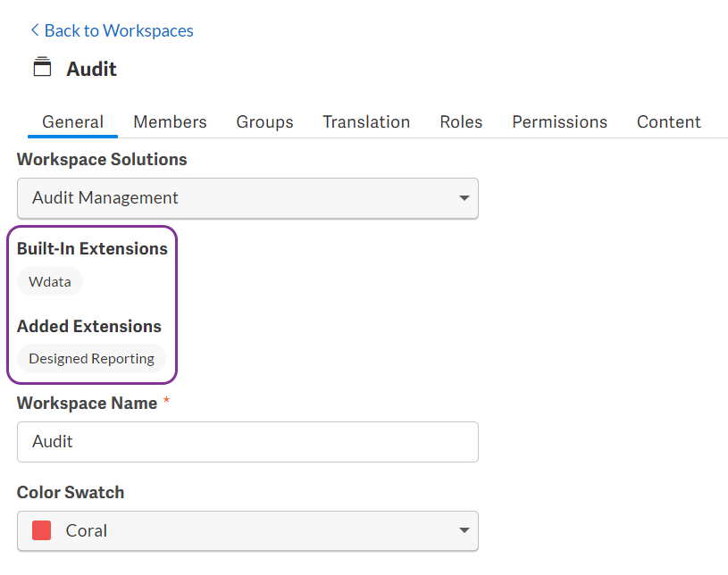
Task: Click the back chevron arrow icon
Action: pyautogui.click(x=35, y=30)
